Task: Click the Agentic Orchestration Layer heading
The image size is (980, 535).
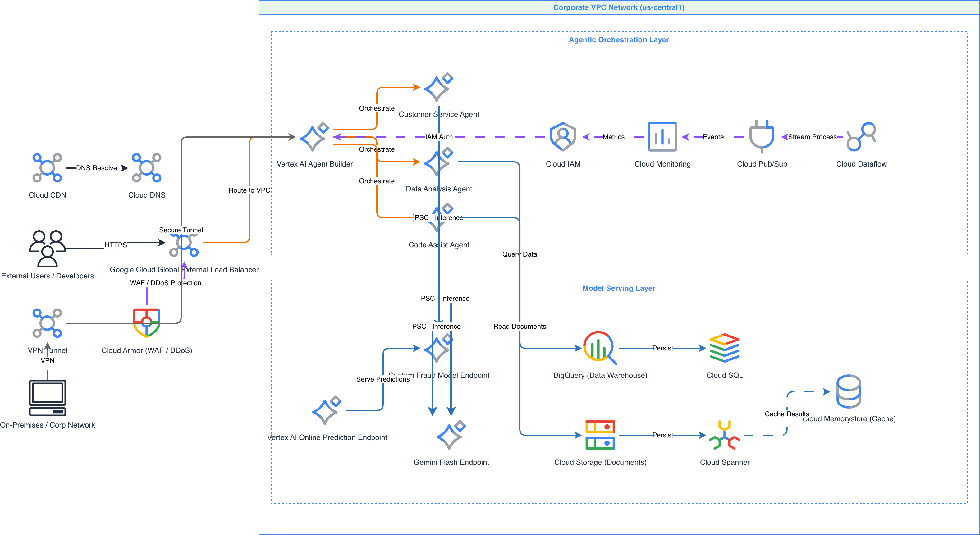Action: pyautogui.click(x=619, y=39)
